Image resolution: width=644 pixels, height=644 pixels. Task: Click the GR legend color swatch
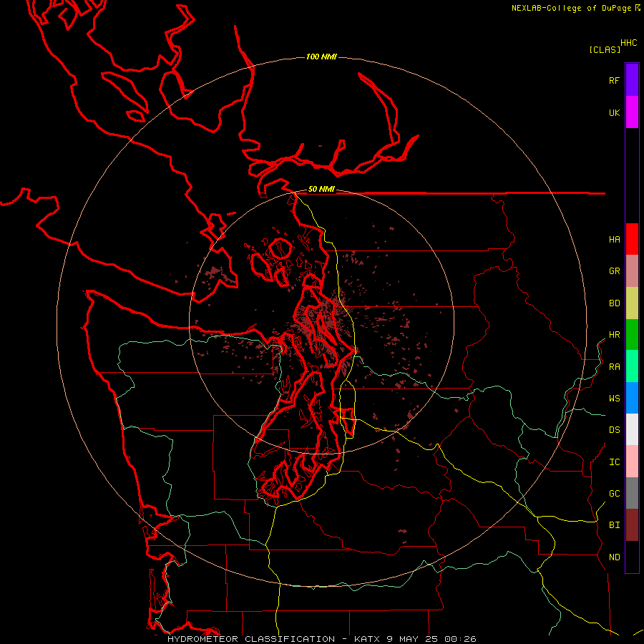(x=632, y=271)
